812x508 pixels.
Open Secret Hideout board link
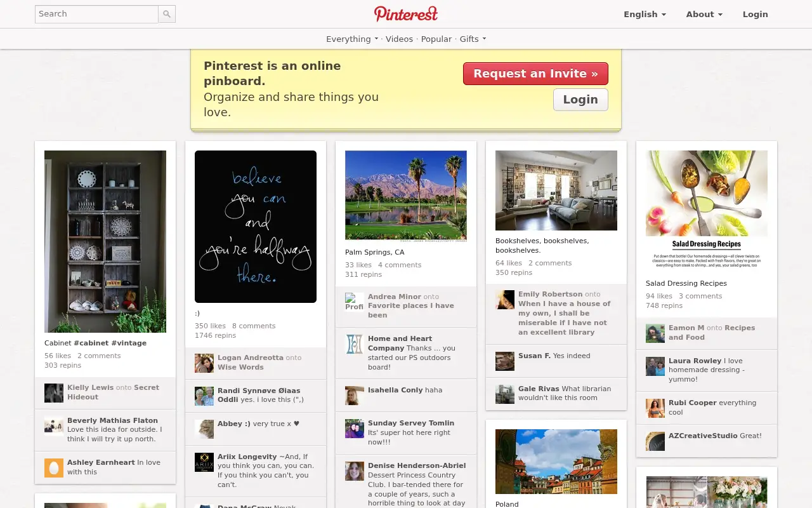(113, 392)
